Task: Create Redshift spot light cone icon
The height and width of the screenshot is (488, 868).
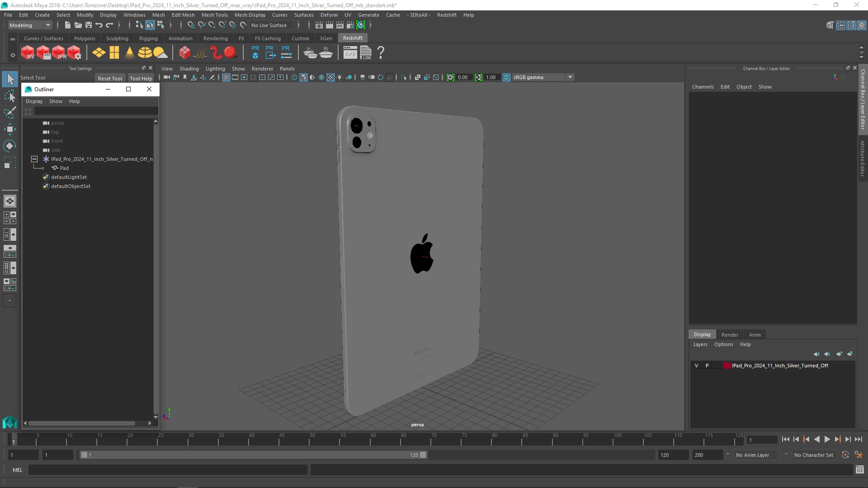Action: tap(130, 53)
